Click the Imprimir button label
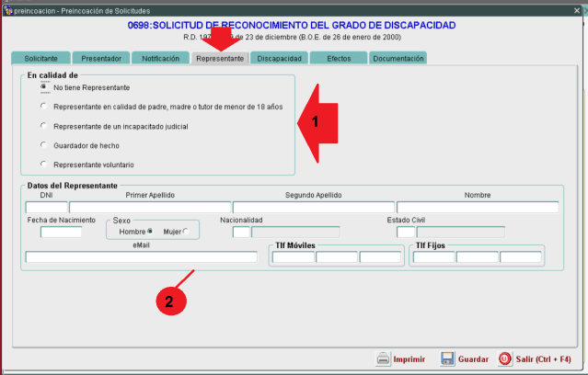Screen dimensions: 588x375 pyautogui.click(x=409, y=359)
